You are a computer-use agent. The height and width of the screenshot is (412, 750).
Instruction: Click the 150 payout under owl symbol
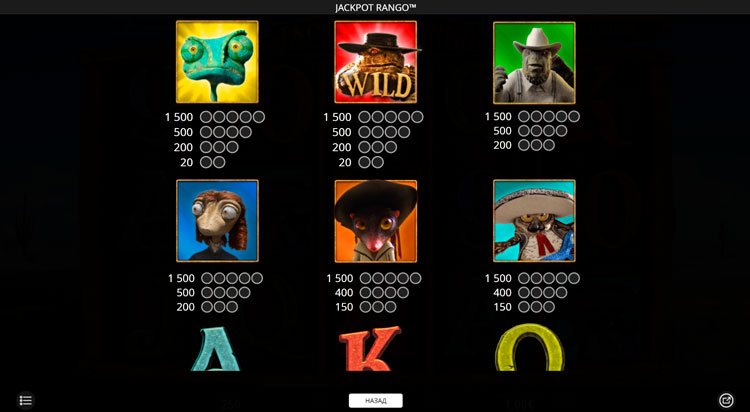tap(502, 307)
